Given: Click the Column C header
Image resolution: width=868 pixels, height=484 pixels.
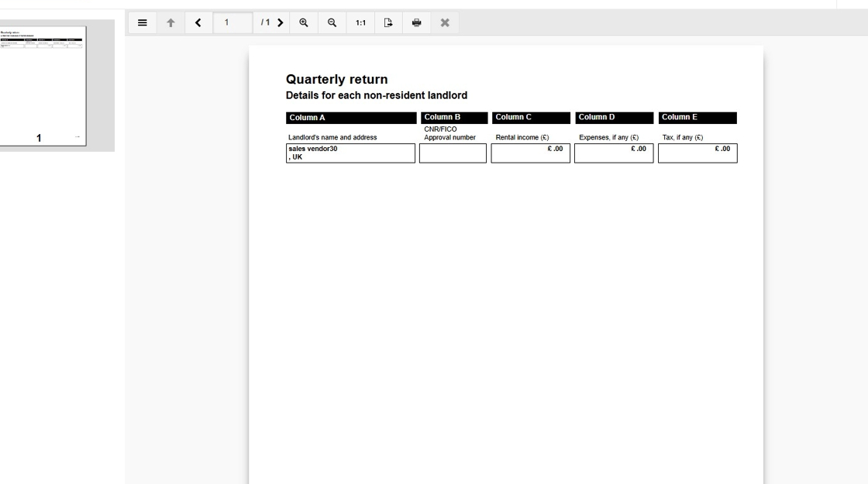Looking at the screenshot, I should (x=531, y=118).
